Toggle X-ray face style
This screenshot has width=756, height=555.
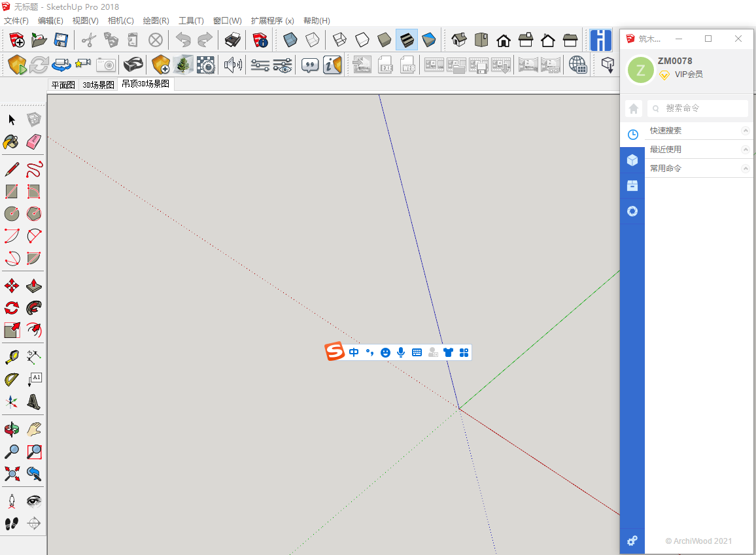point(290,40)
